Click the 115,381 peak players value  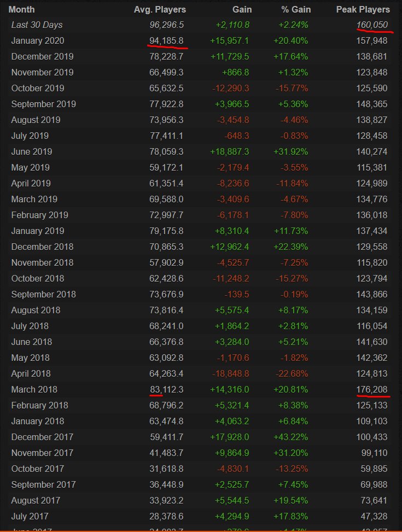tap(372, 168)
